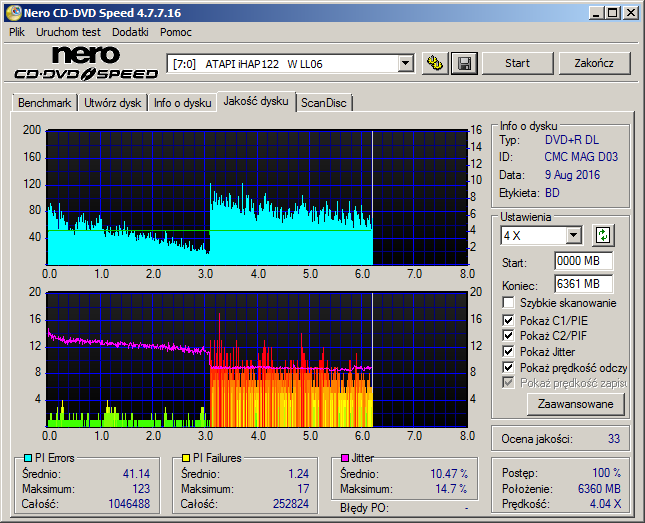Click the Jitter maximum 14.7 % value
Image resolution: width=645 pixels, height=523 pixels.
coord(451,489)
